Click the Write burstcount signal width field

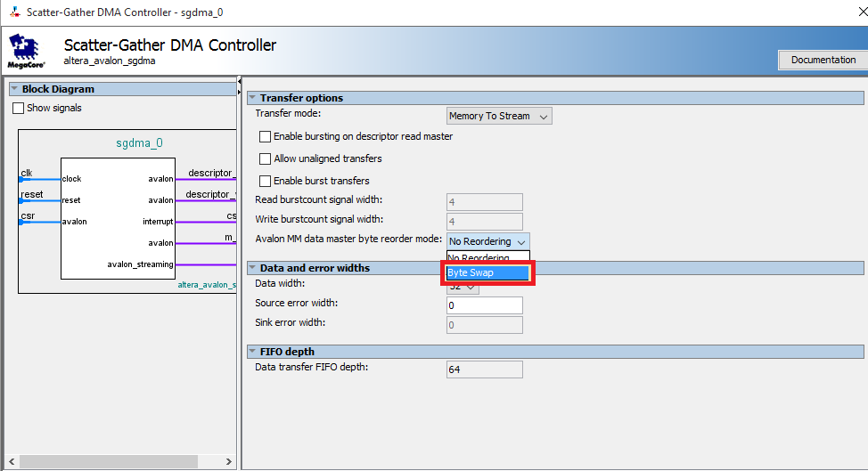point(485,222)
